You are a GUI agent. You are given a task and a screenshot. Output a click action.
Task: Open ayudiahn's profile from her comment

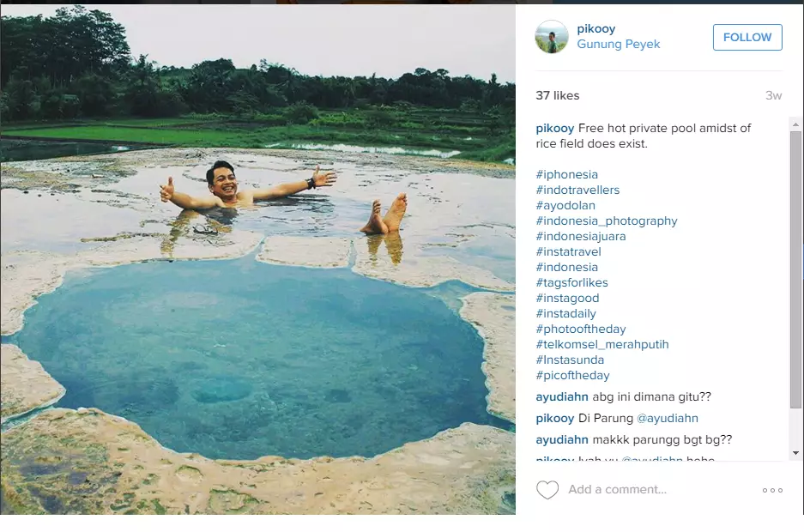(560, 396)
